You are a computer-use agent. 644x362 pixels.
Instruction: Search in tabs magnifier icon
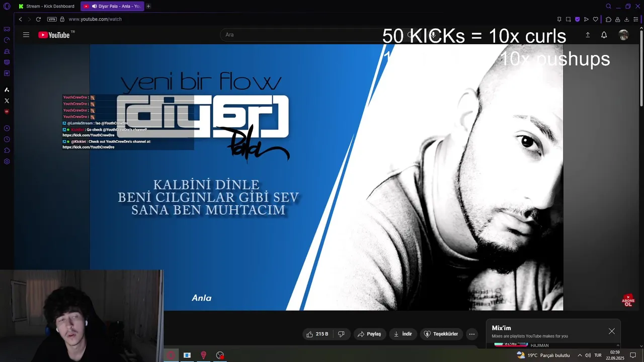pos(608,6)
